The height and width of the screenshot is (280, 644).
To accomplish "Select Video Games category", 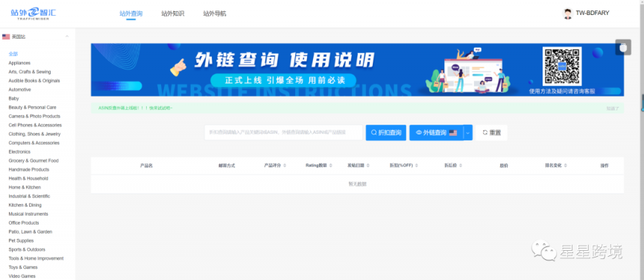I will point(22,276).
